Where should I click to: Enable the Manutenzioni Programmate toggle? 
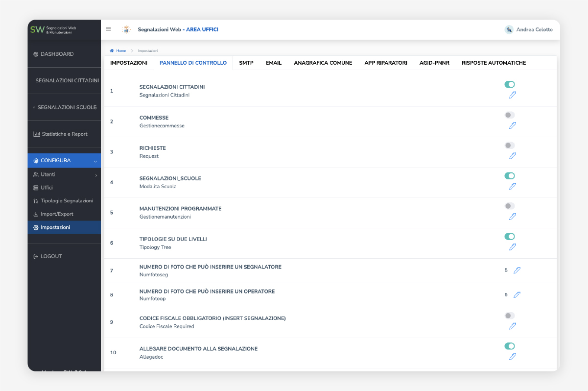pos(510,206)
